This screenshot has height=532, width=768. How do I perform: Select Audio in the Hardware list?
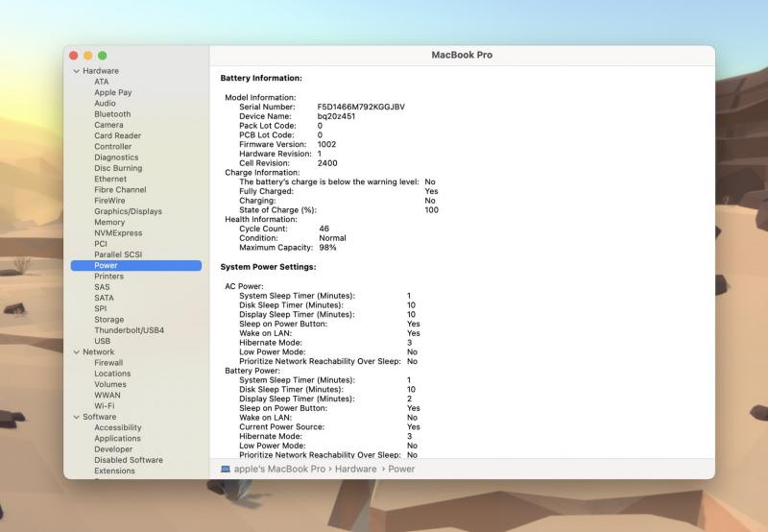105,104
